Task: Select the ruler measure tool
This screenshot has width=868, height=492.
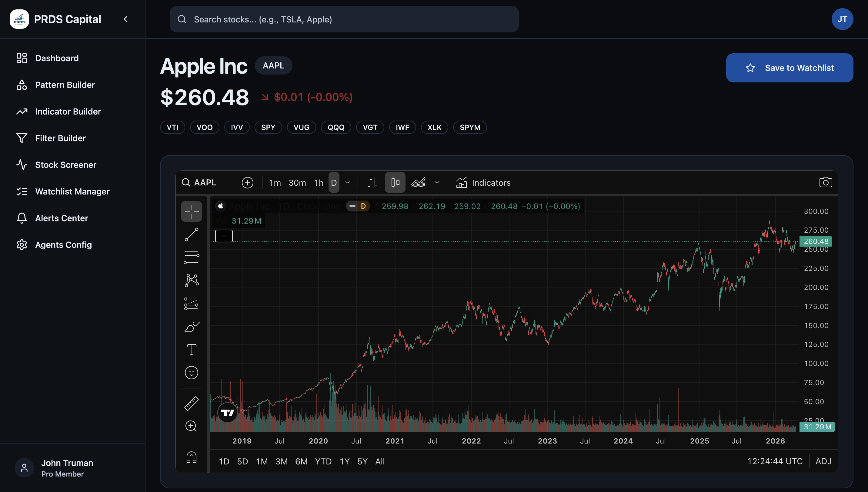Action: coord(191,404)
